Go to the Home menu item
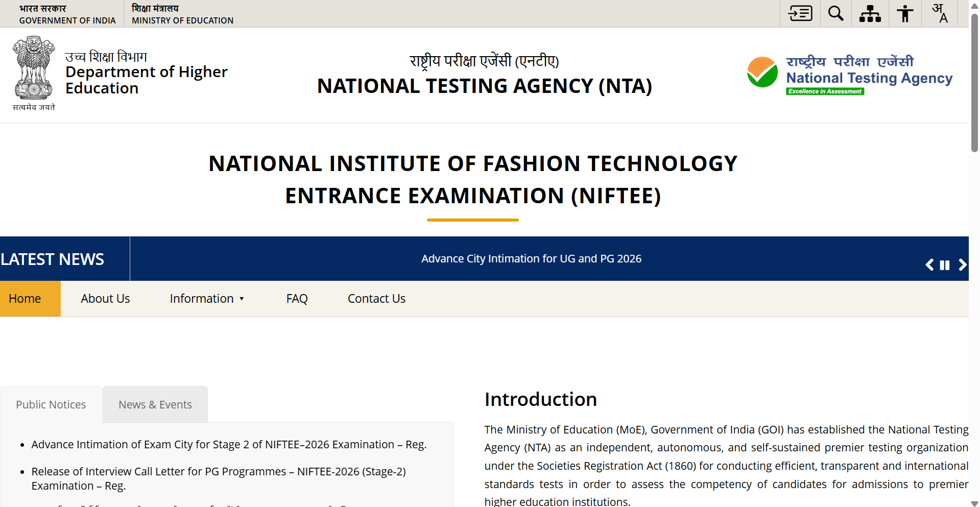The image size is (980, 507). tap(25, 299)
